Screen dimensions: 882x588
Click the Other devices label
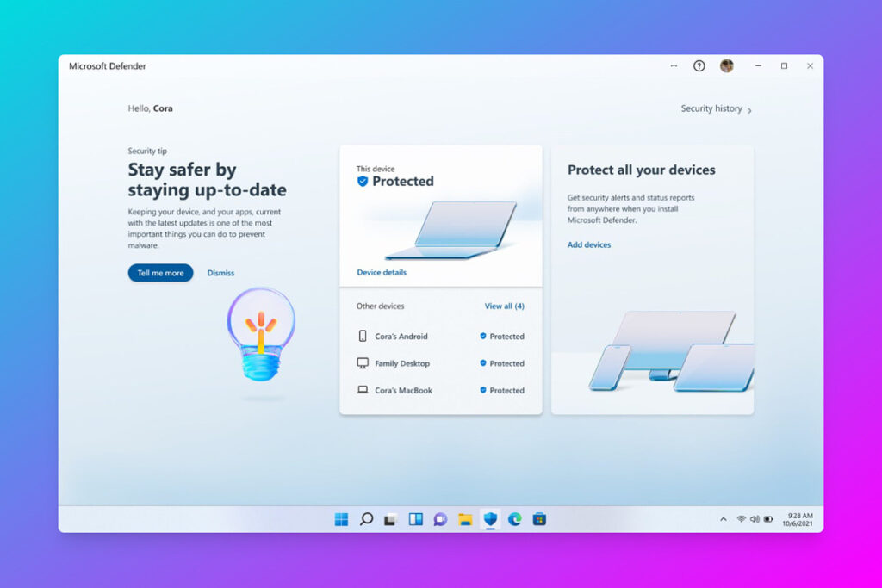coord(380,306)
